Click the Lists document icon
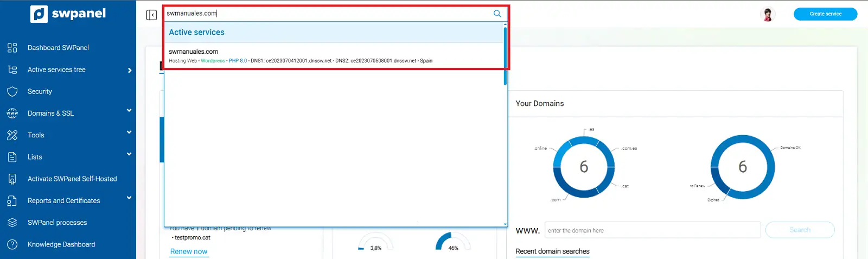The image size is (868, 259). click(12, 157)
